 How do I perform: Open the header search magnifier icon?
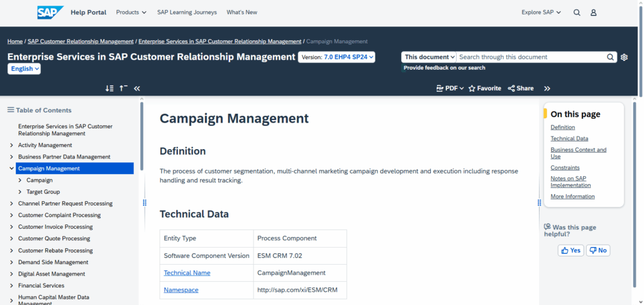577,13
